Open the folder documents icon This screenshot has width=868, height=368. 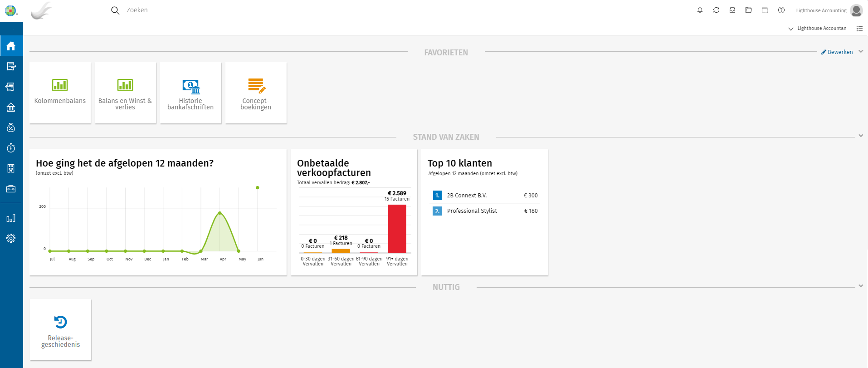click(x=749, y=10)
